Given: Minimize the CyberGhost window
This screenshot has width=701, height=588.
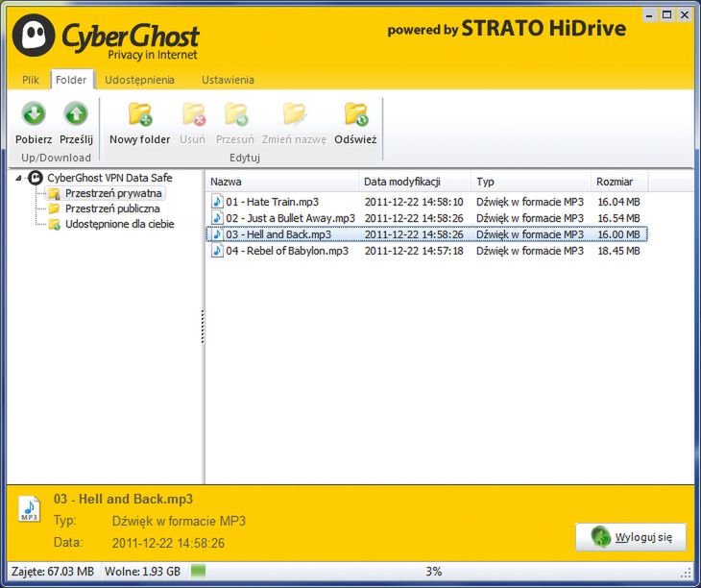Looking at the screenshot, I should 649,15.
